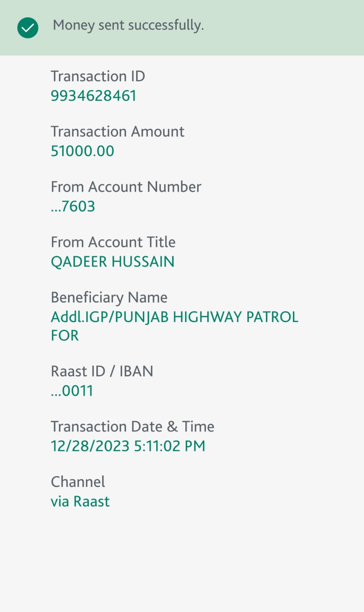Click the green success checkmark icon
Screen dimensions: 364x612
click(28, 28)
